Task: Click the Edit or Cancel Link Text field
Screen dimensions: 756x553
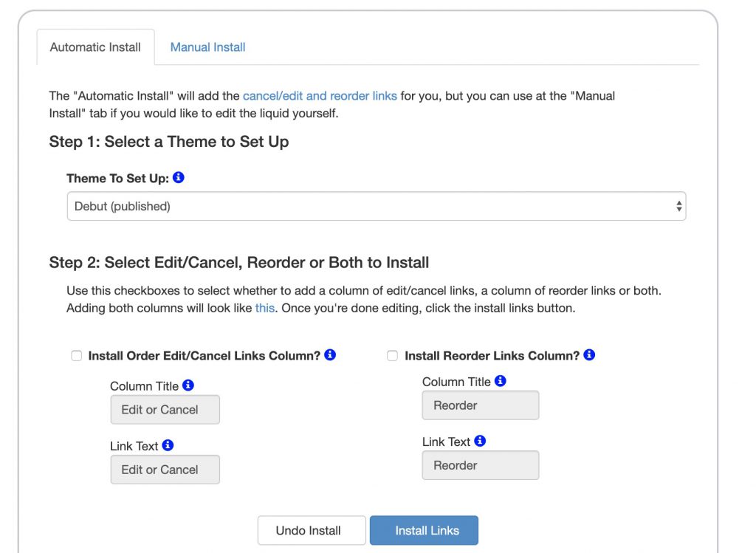Action: click(x=165, y=470)
